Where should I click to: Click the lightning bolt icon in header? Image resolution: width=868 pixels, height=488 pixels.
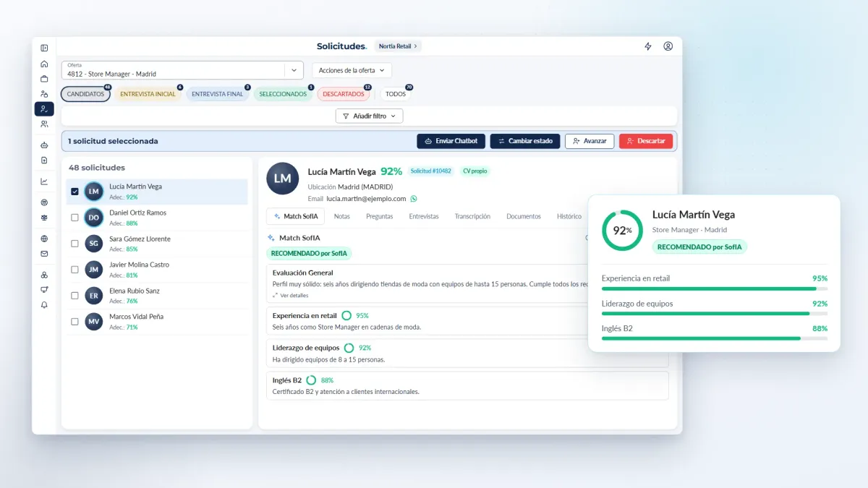(x=648, y=46)
